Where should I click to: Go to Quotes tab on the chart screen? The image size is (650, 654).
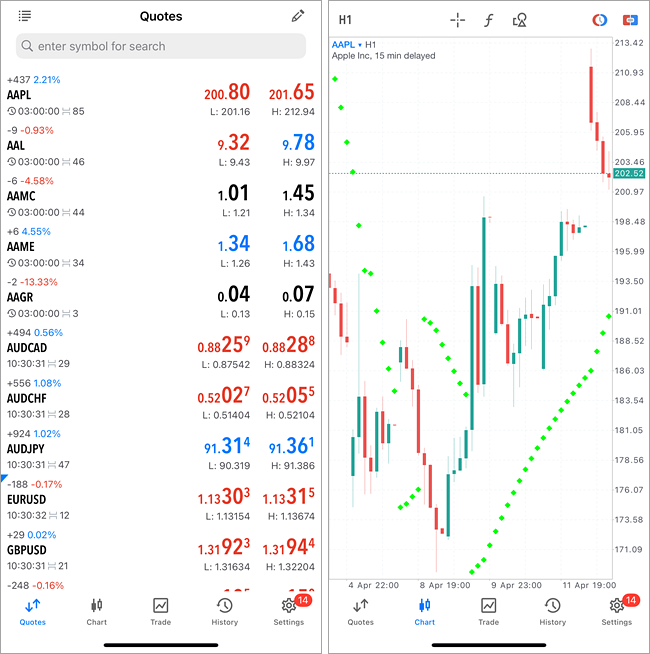click(x=361, y=610)
